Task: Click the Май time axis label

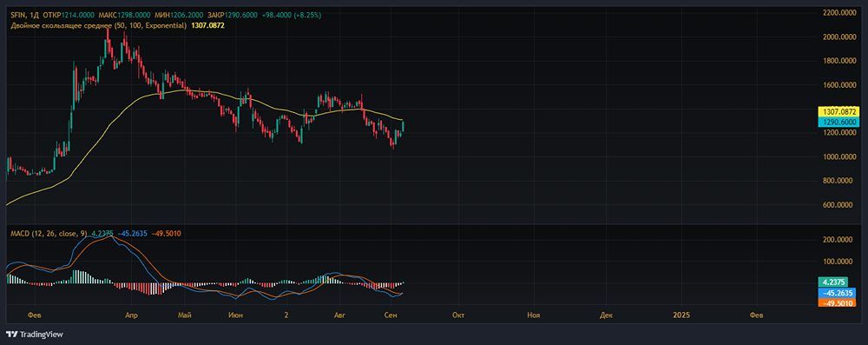Action: 185,315
